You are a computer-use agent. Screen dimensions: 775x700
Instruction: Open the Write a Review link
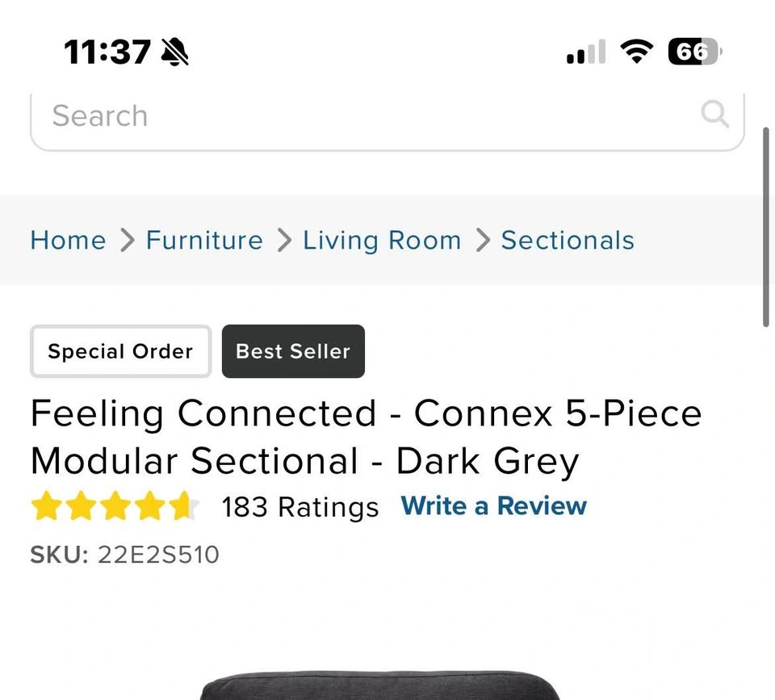click(493, 506)
